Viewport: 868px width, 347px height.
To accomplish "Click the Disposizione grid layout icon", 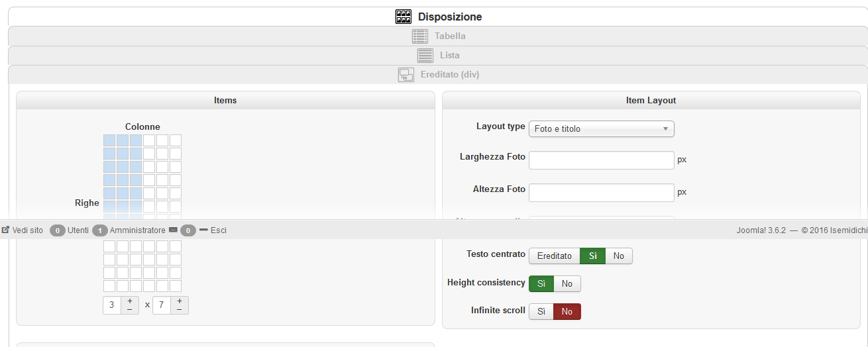I will tap(404, 17).
